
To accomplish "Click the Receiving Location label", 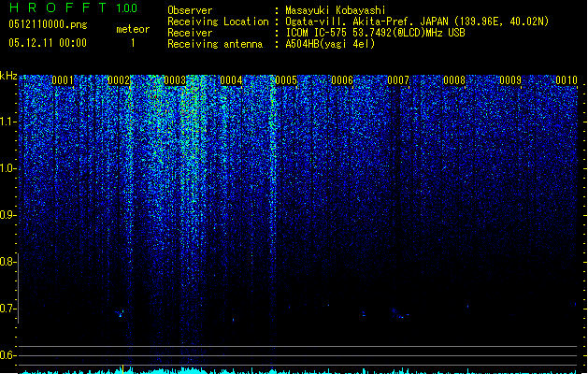I will coord(218,22).
